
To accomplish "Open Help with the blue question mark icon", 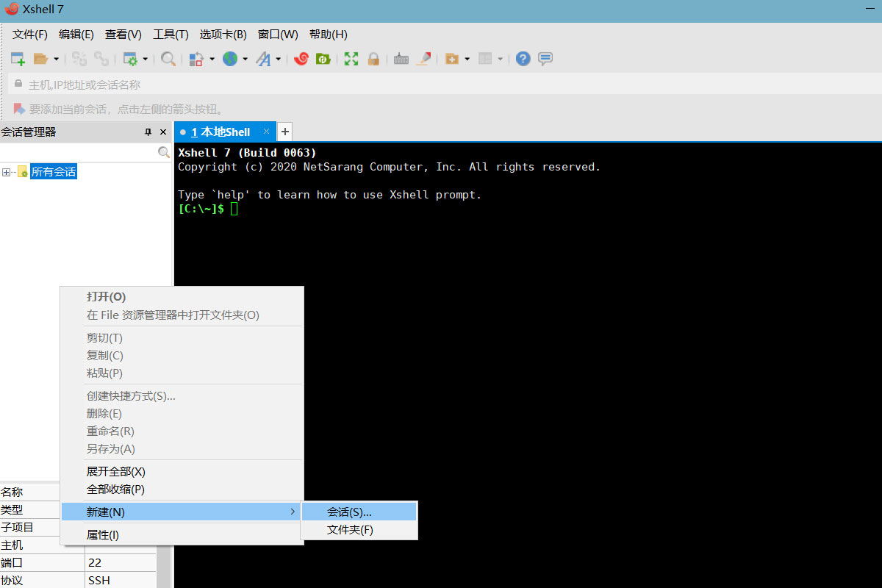I will (523, 59).
